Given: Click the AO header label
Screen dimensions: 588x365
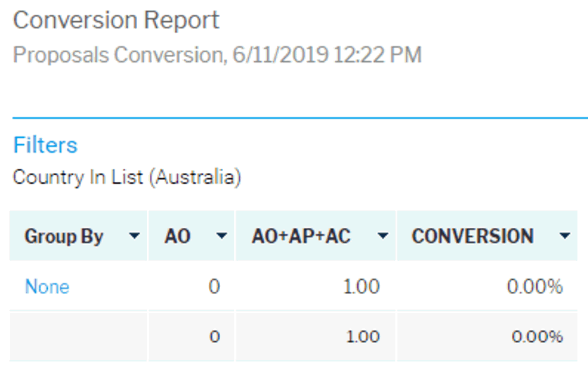Looking at the screenshot, I should [x=177, y=236].
